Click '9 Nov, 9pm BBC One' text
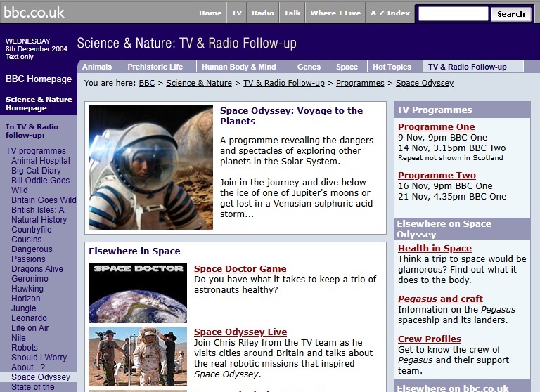The image size is (540, 392). 442,137
